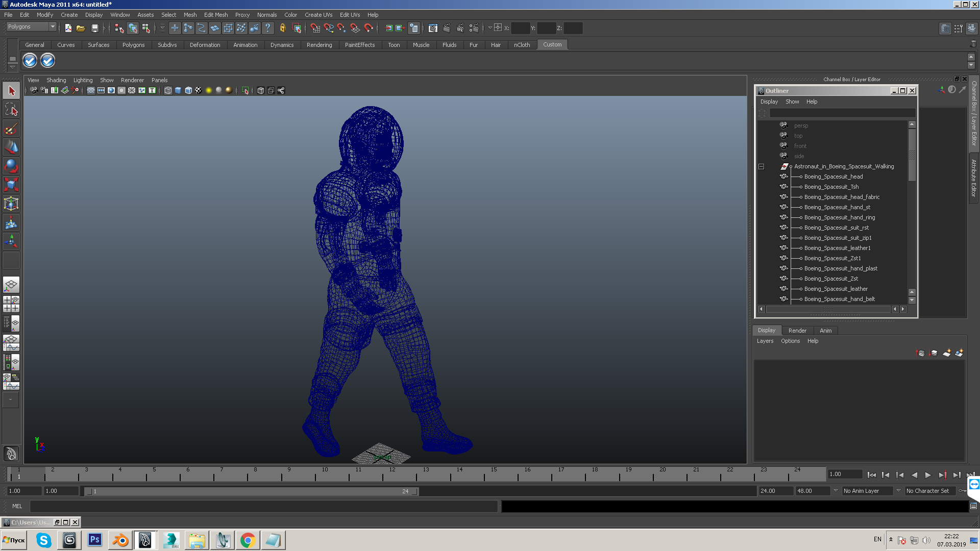Click the smooth shade all blue cube
This screenshot has width=980, height=551.
[x=178, y=90]
